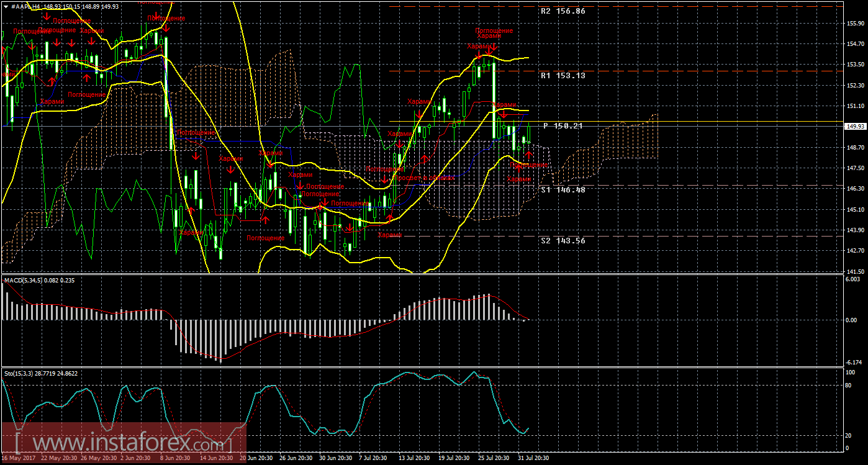Click the "Просвет в облаках" pattern label
This screenshot has width=868, height=465.
425,178
